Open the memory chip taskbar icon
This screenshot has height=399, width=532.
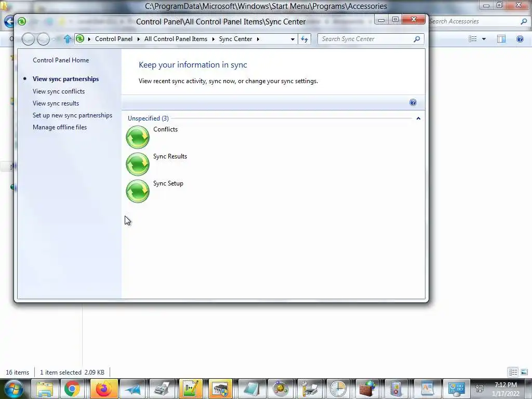[220, 389]
